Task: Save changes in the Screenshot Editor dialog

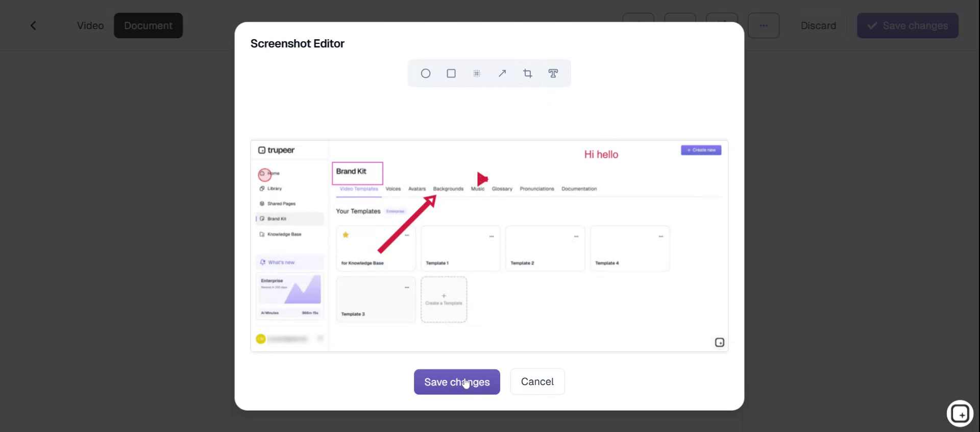Action: [x=457, y=382]
